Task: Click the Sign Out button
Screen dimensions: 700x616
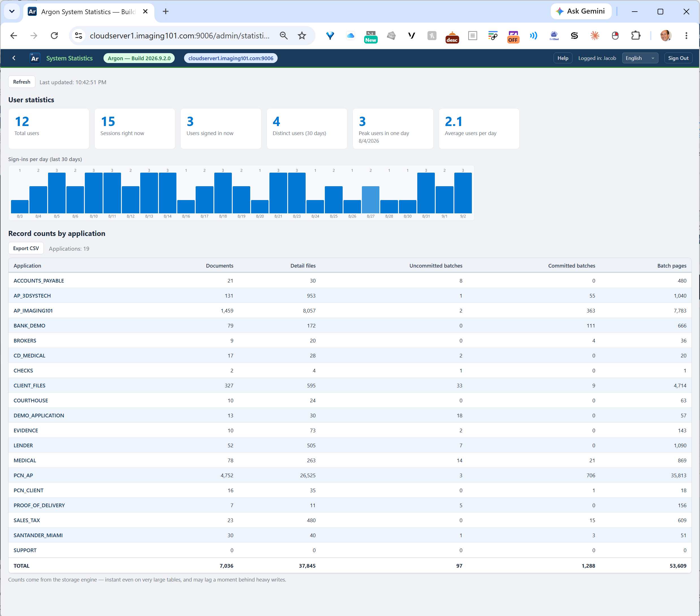Action: click(678, 58)
